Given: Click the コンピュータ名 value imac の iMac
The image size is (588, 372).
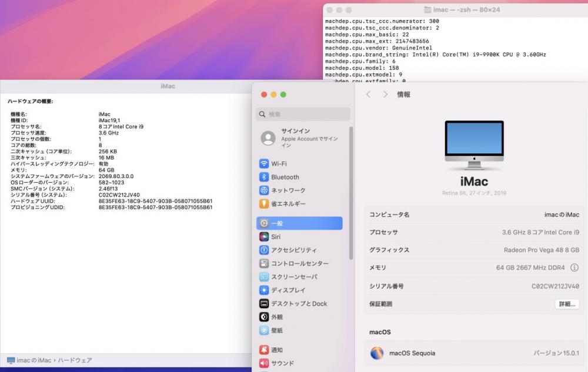Looking at the screenshot, I should 562,215.
